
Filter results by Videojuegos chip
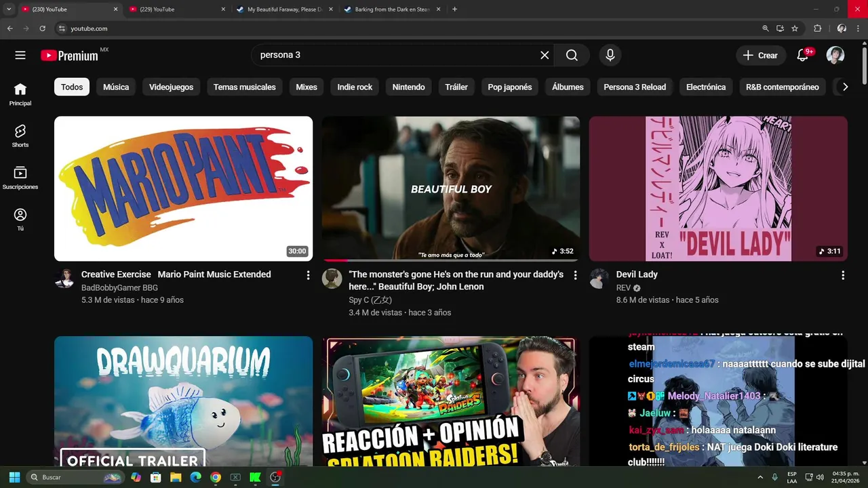(x=171, y=87)
